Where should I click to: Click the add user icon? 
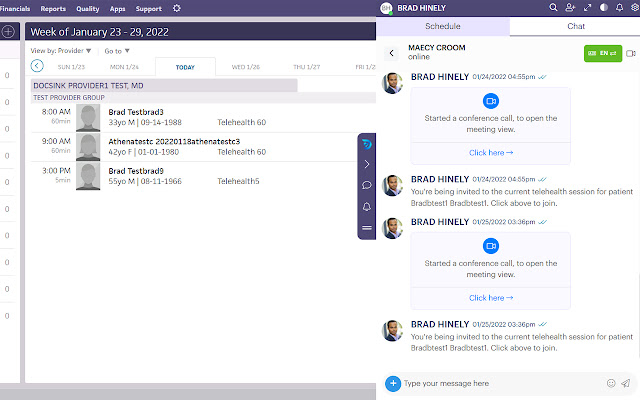(570, 8)
